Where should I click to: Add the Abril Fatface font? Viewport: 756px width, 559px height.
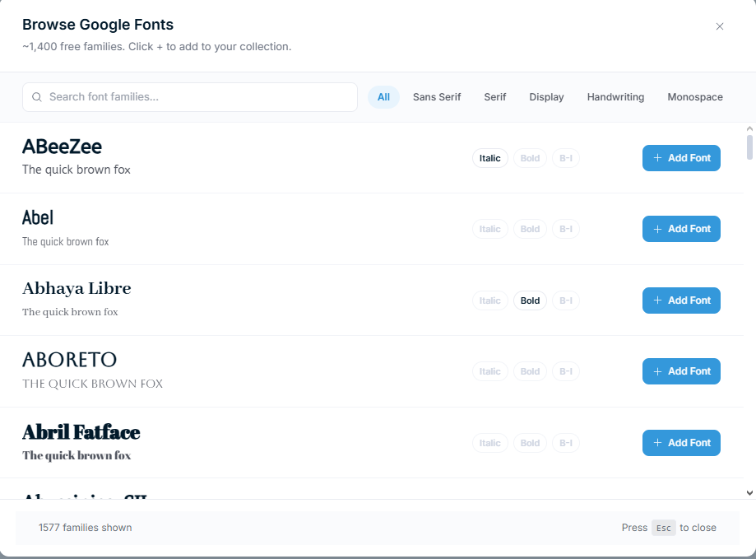click(x=681, y=443)
